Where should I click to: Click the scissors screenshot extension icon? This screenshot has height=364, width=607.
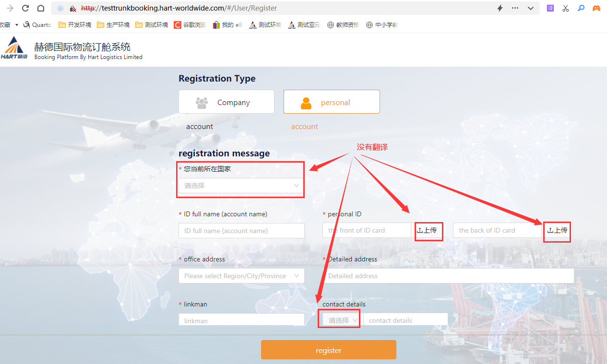[x=566, y=8]
